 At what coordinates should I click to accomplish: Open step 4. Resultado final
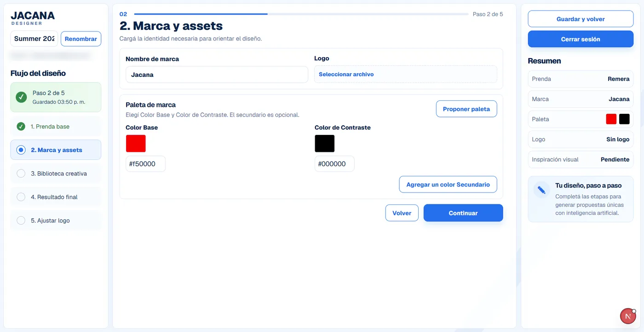[x=56, y=197]
